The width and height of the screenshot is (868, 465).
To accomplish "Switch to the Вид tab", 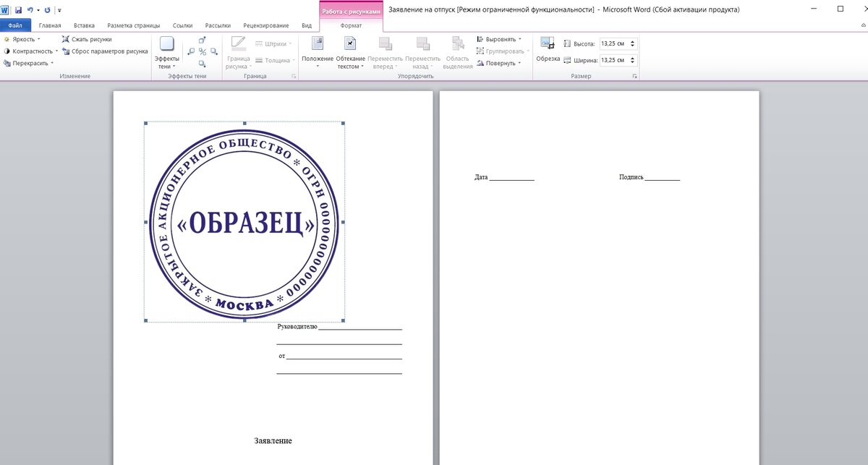I will (307, 25).
